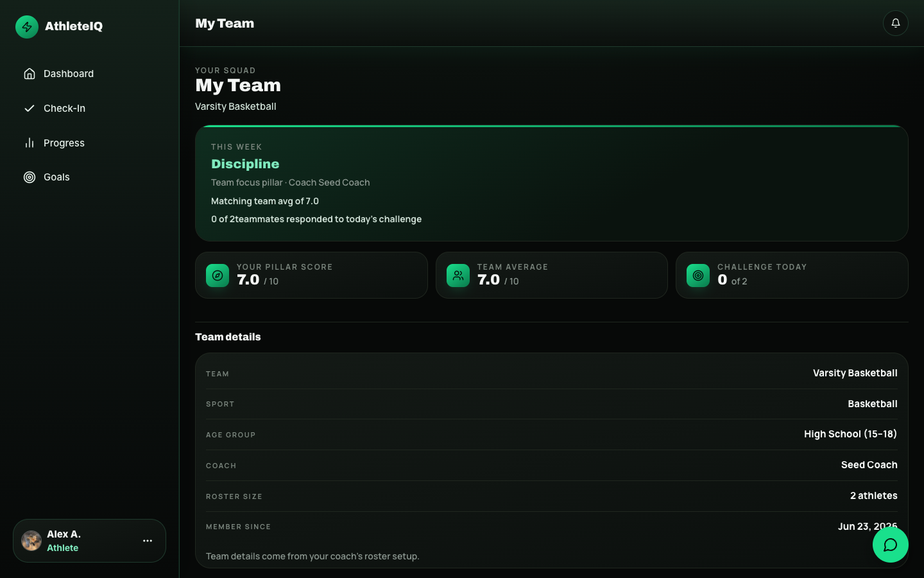
Task: Open the Goals section
Action: tap(89, 177)
